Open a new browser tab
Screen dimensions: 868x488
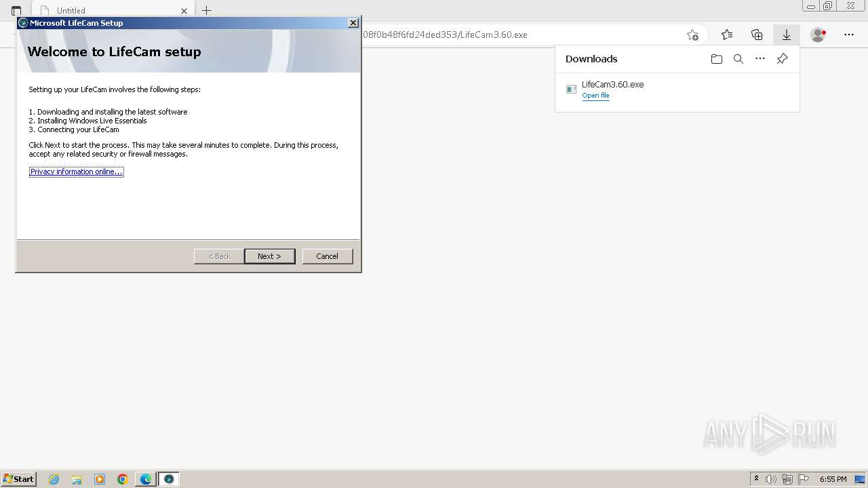coord(207,10)
